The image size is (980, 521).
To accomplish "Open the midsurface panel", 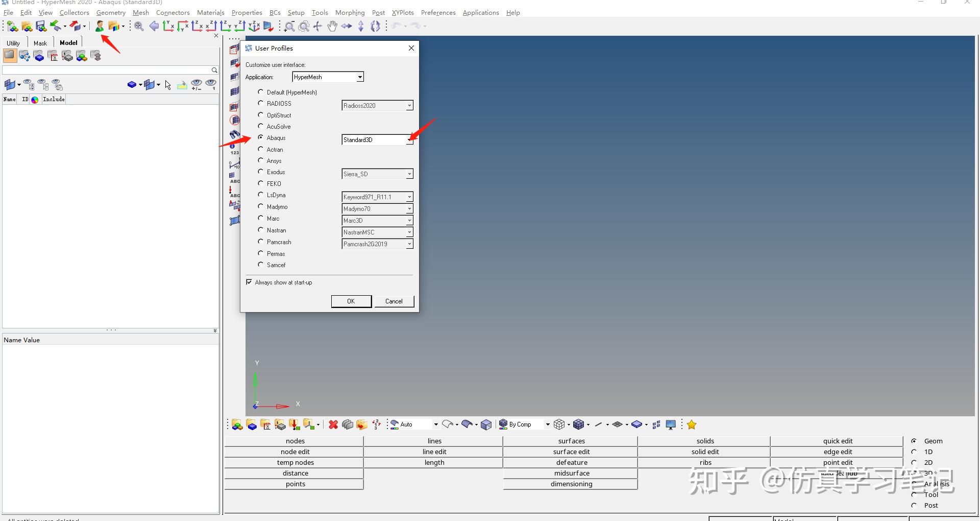I will 571,473.
